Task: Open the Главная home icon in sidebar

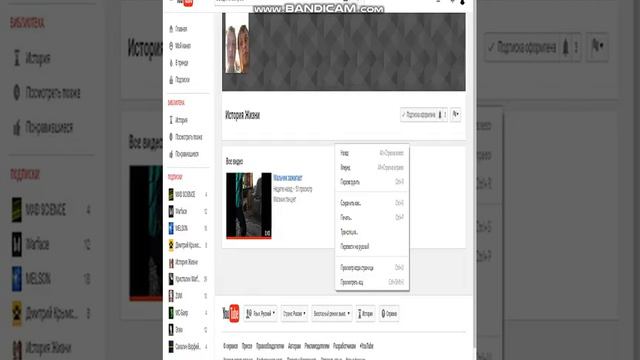Action: 171,29
